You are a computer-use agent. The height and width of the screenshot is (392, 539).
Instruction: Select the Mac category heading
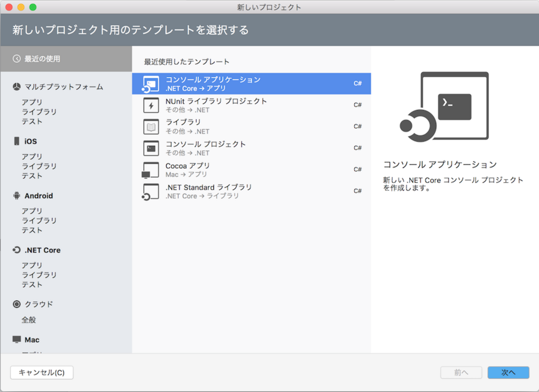pyautogui.click(x=32, y=340)
